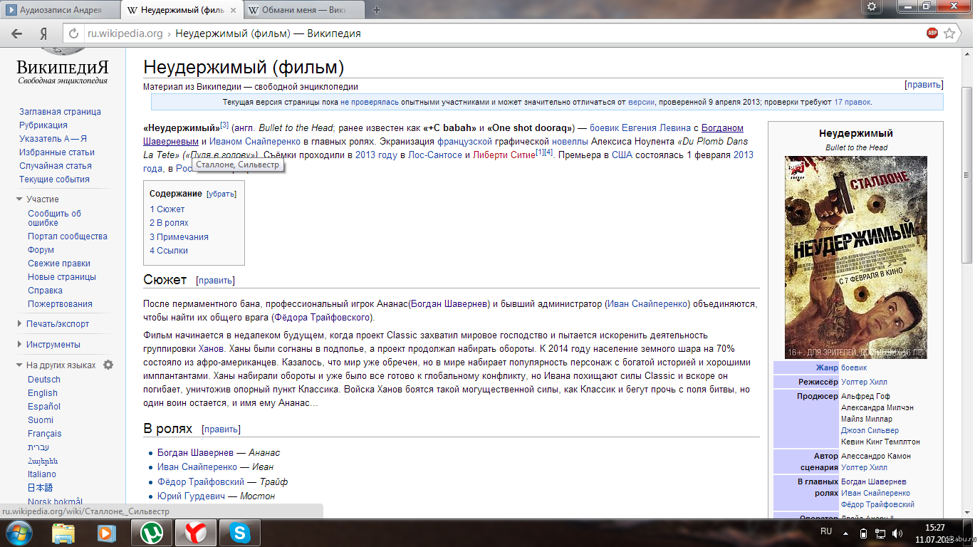The height and width of the screenshot is (547, 980).
Task: Select the Неудержимый (фильм) tab
Action: (x=182, y=10)
